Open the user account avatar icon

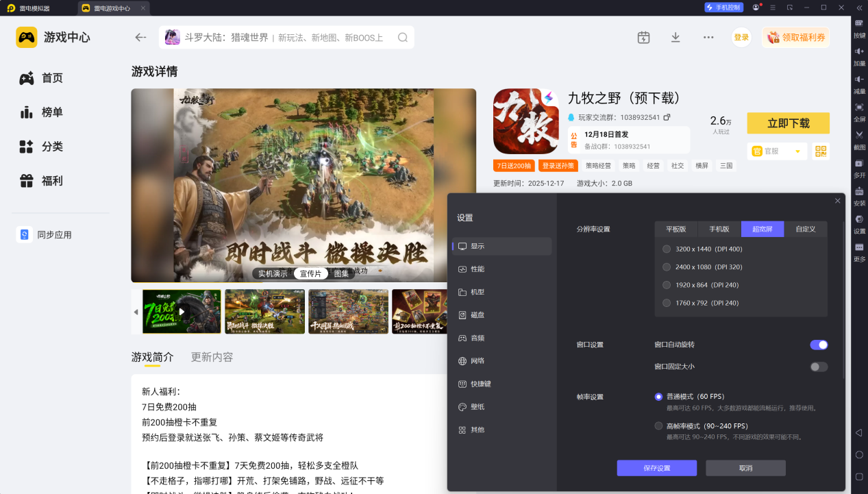tap(756, 8)
